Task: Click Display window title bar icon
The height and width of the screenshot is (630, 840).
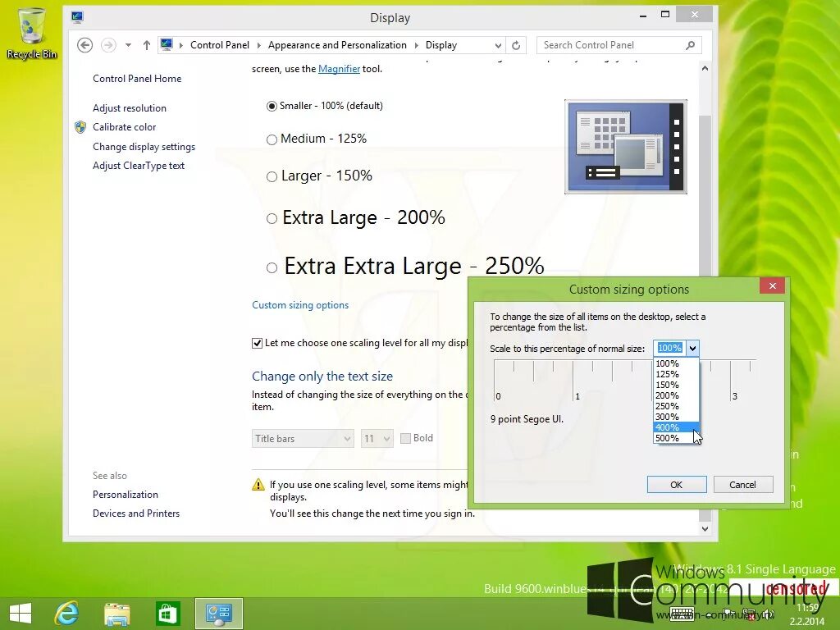Action: [x=77, y=17]
